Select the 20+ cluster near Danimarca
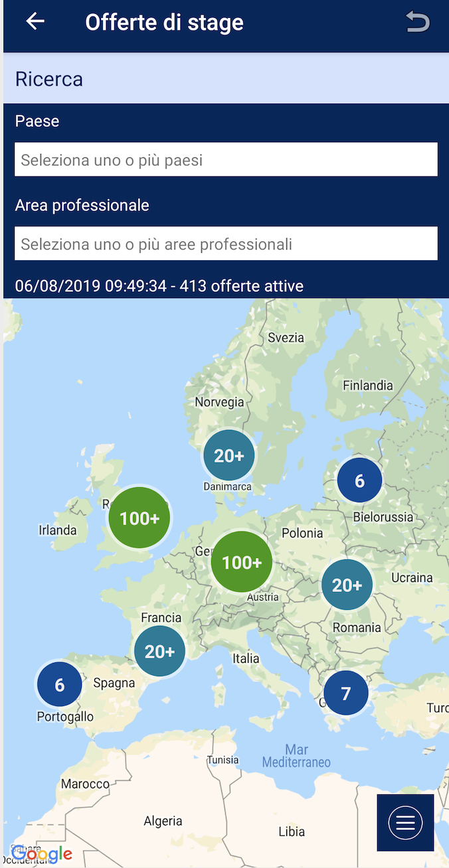The width and height of the screenshot is (449, 868). pos(228,455)
